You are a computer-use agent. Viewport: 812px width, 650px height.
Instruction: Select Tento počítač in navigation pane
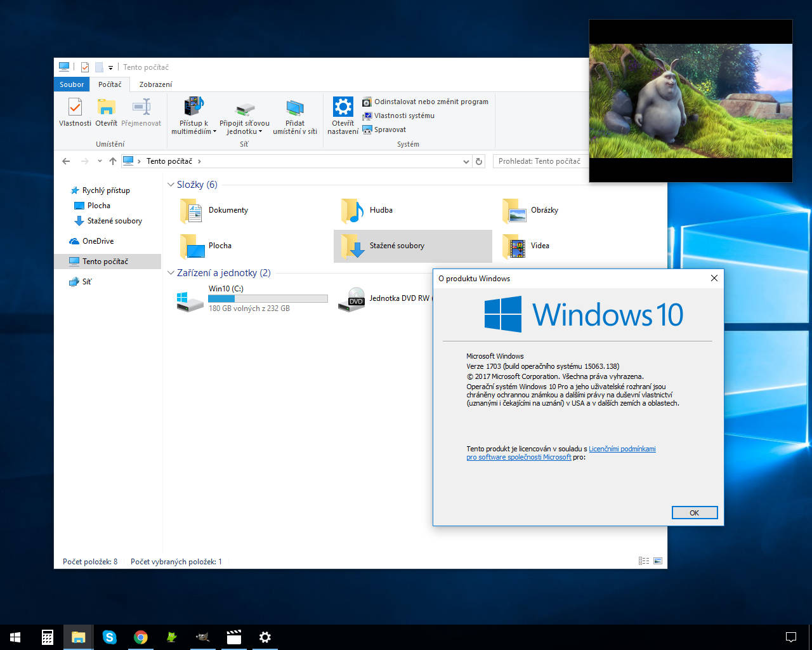[x=107, y=262]
